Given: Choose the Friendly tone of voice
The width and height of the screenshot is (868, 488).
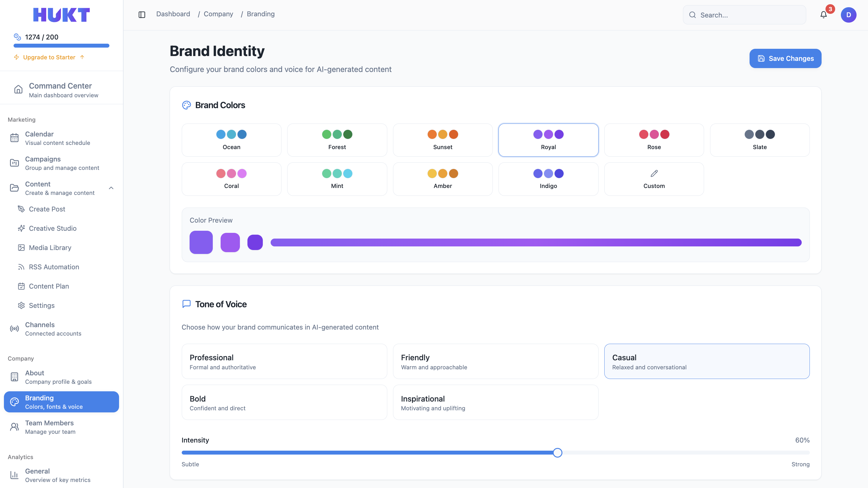Looking at the screenshot, I should coord(495,361).
